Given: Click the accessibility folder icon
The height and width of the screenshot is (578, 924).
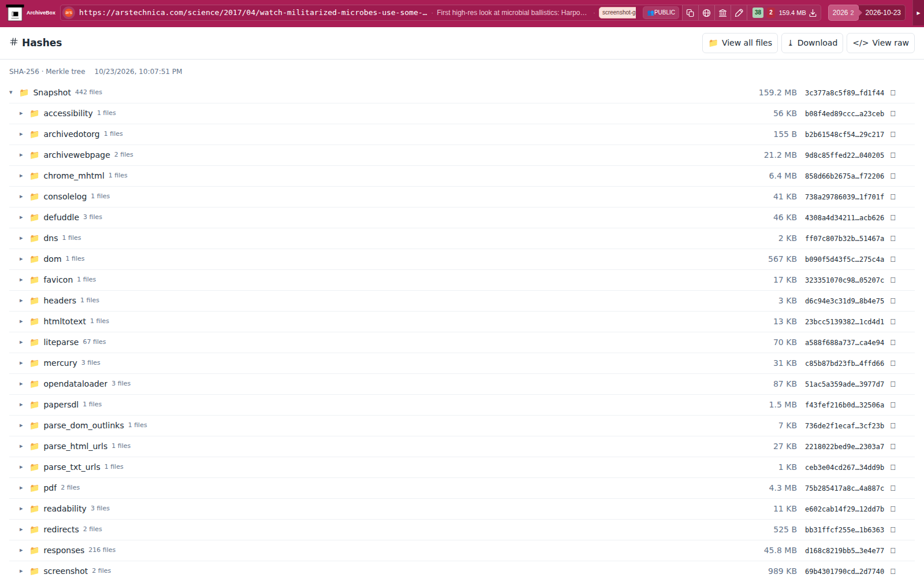Looking at the screenshot, I should point(34,113).
